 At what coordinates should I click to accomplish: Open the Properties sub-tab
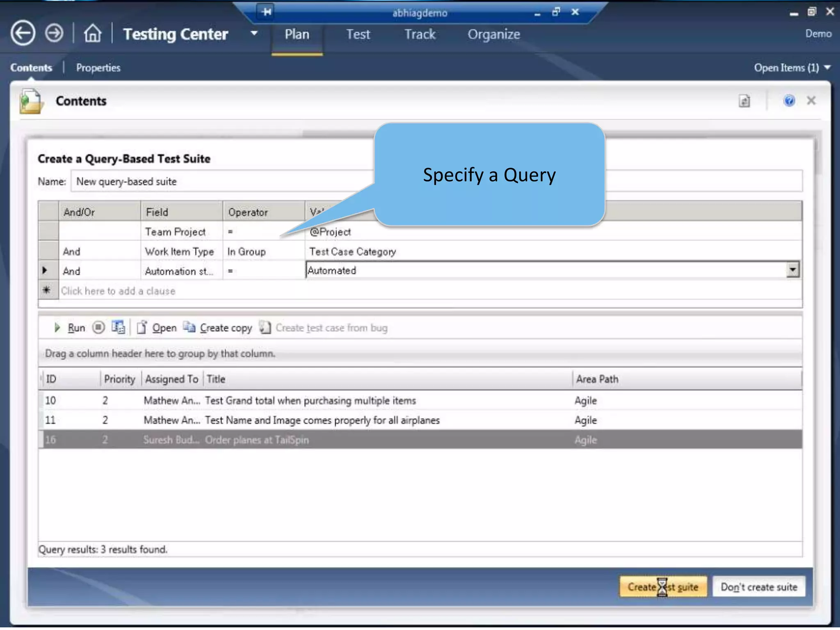coord(98,68)
